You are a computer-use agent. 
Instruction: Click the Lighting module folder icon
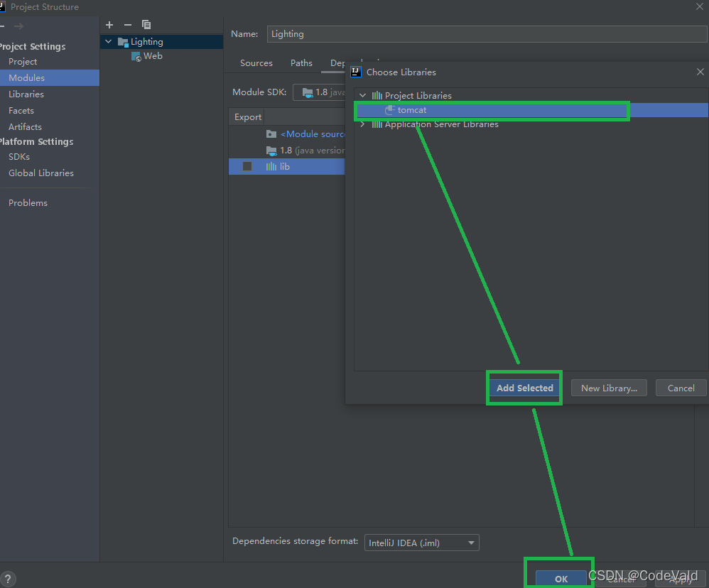click(x=123, y=42)
